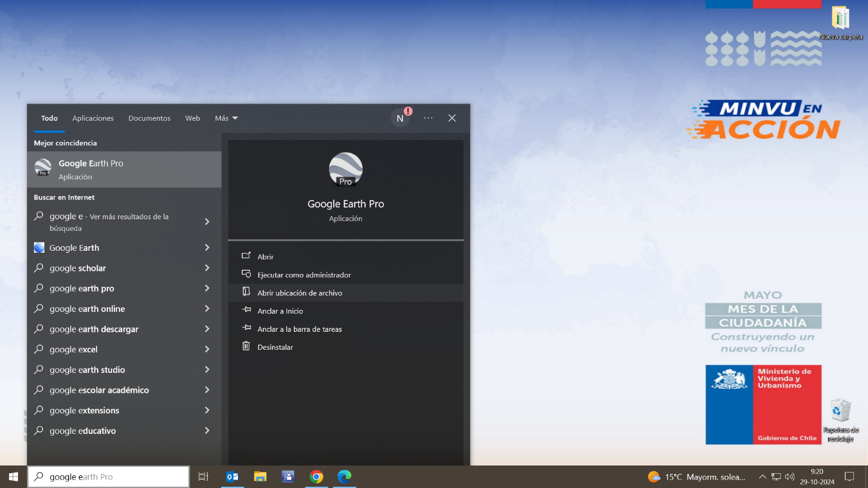Viewport: 868px width, 488px height.
Task: Launch Outlook from the taskbar
Action: click(232, 476)
